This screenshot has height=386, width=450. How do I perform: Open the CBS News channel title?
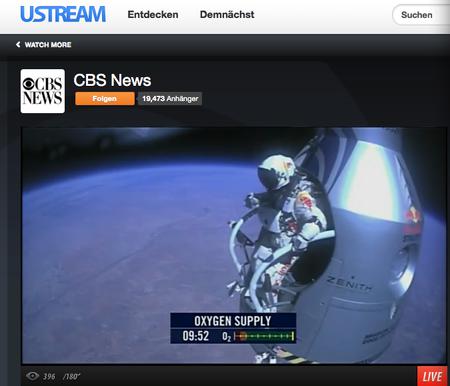[112, 80]
